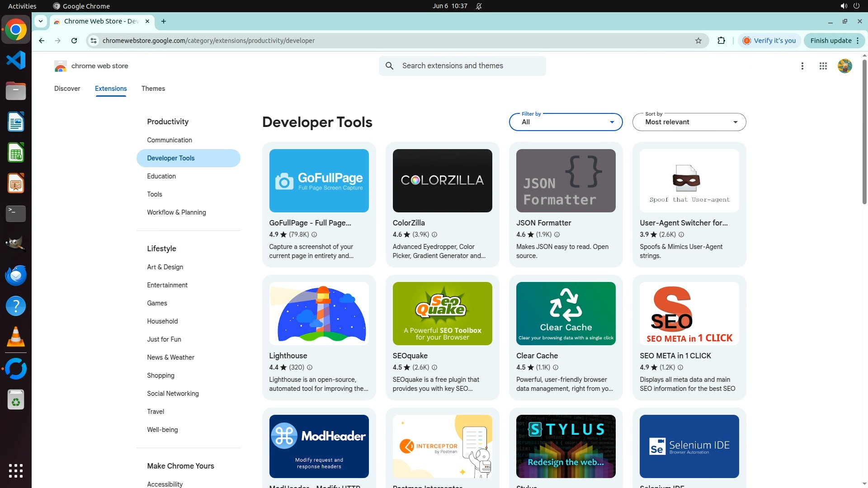Image resolution: width=868 pixels, height=488 pixels.
Task: Open the Extensions puzzle icon in toolbar
Action: [x=721, y=41]
